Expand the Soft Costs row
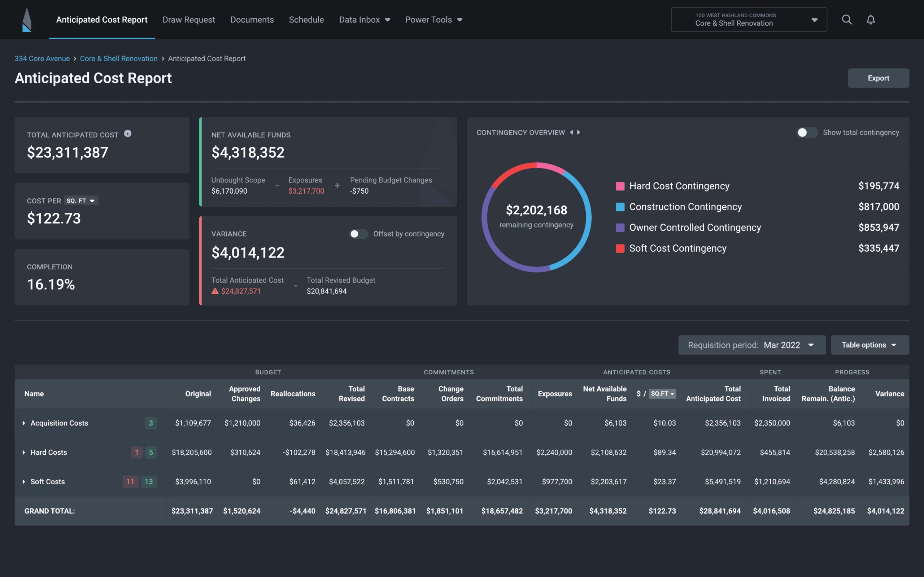The width and height of the screenshot is (924, 577). coord(24,481)
